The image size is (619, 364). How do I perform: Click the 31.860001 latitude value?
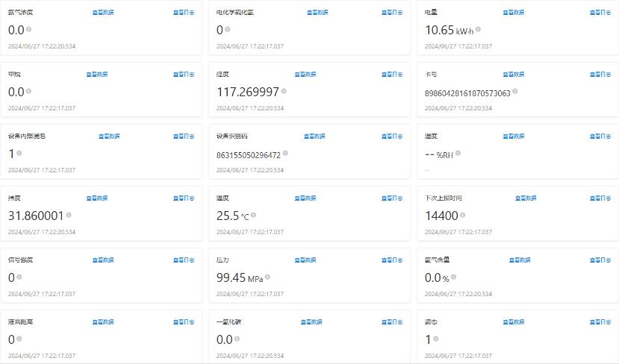(36, 216)
